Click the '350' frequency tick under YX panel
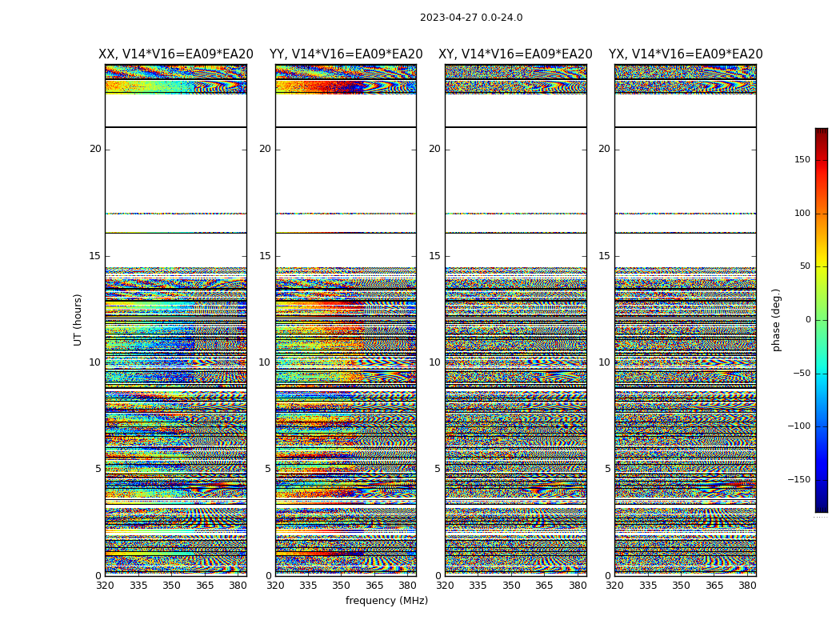Image resolution: width=840 pixels, height=640 pixels. (x=681, y=586)
